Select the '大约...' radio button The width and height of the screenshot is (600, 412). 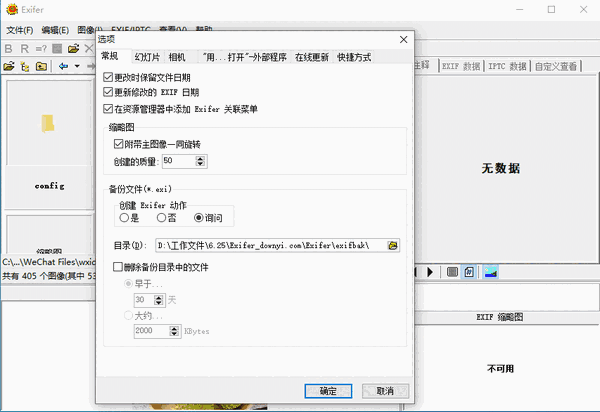128,316
